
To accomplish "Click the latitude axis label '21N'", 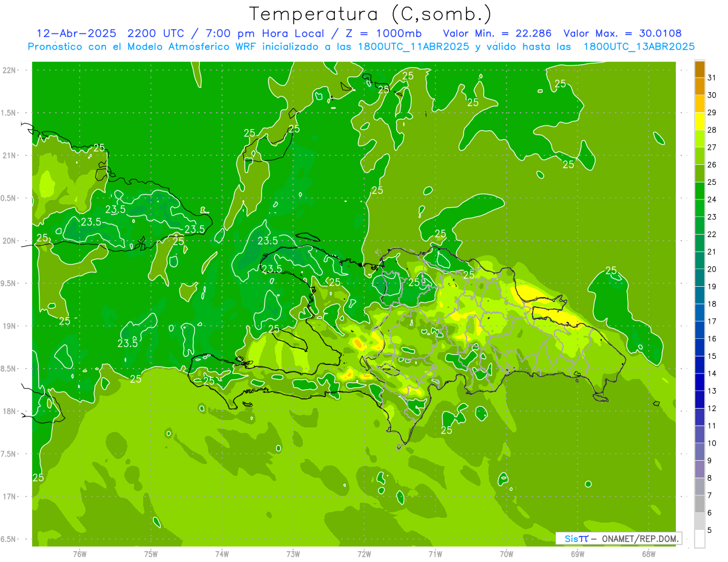I will point(10,156).
